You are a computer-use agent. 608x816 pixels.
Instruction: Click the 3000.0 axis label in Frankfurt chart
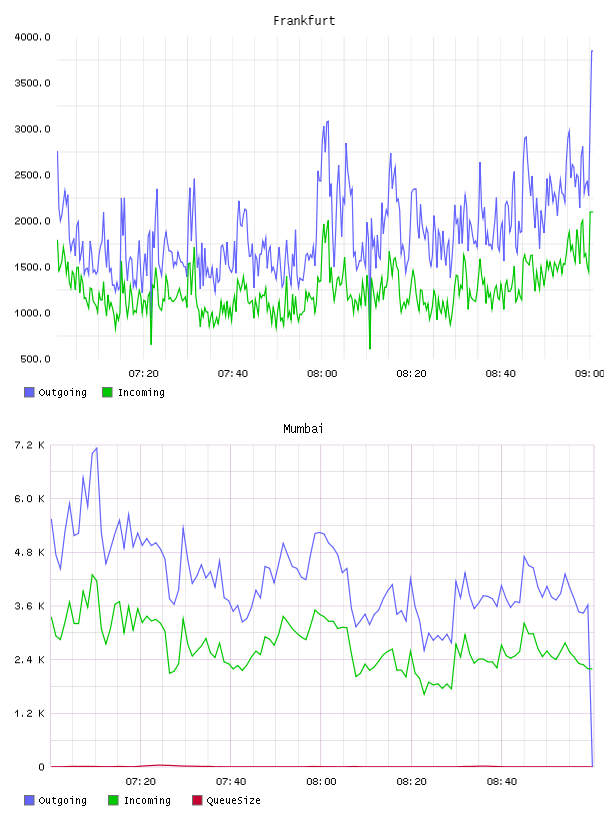(x=32, y=129)
